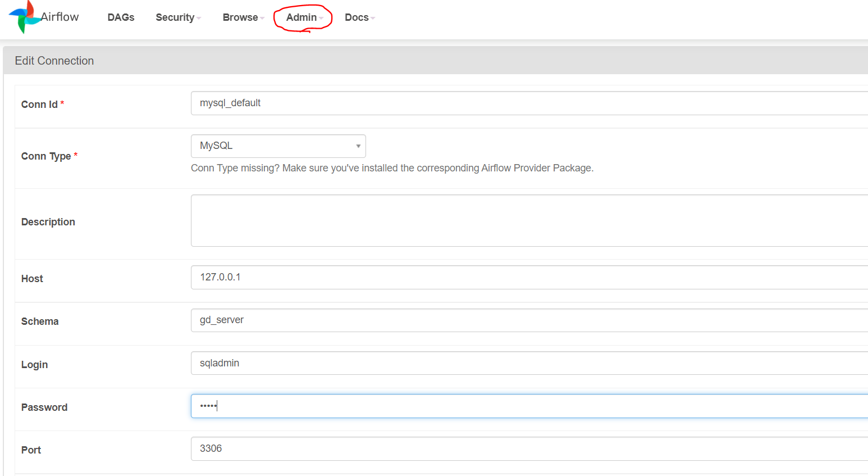This screenshot has height=476, width=868.
Task: Open the Docs menu
Action: (359, 17)
